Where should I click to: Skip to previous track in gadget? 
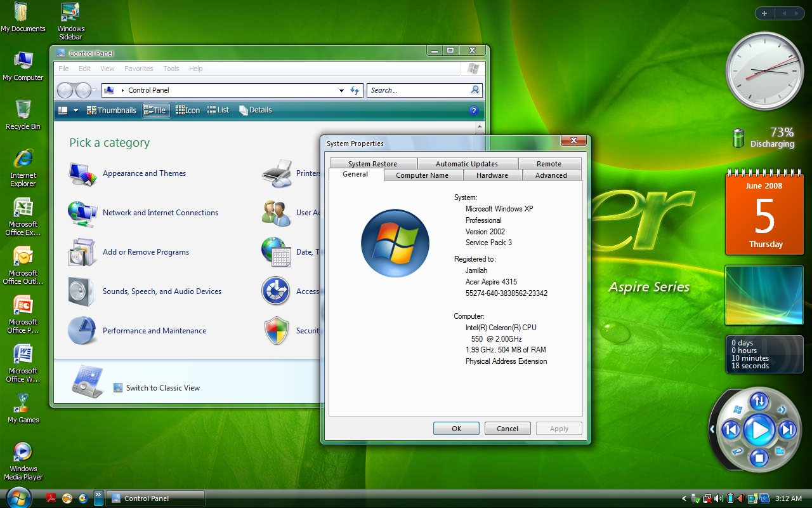[731, 431]
